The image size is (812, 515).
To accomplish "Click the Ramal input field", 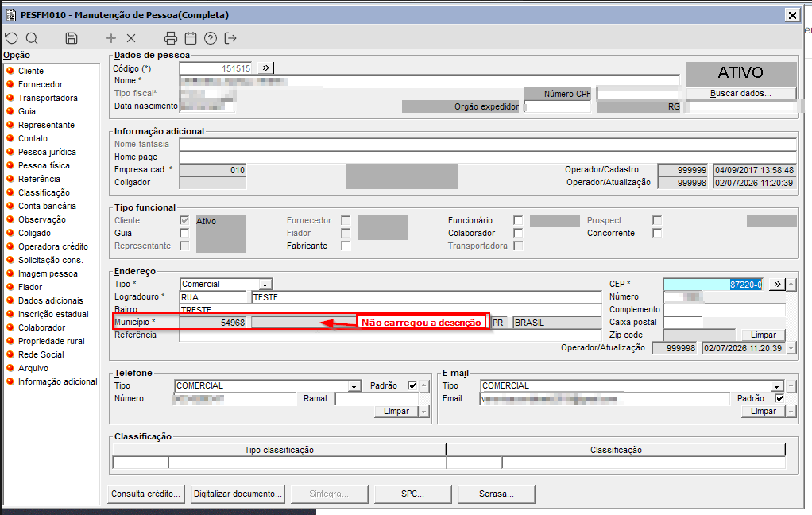I will pos(377,398).
